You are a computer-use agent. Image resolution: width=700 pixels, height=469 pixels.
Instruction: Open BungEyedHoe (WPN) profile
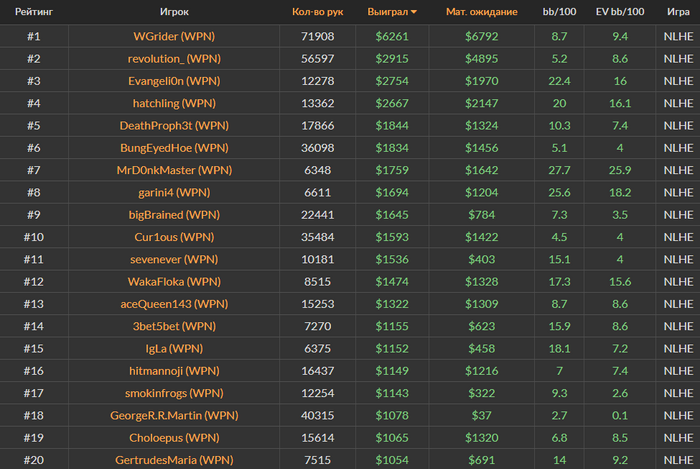(x=174, y=148)
